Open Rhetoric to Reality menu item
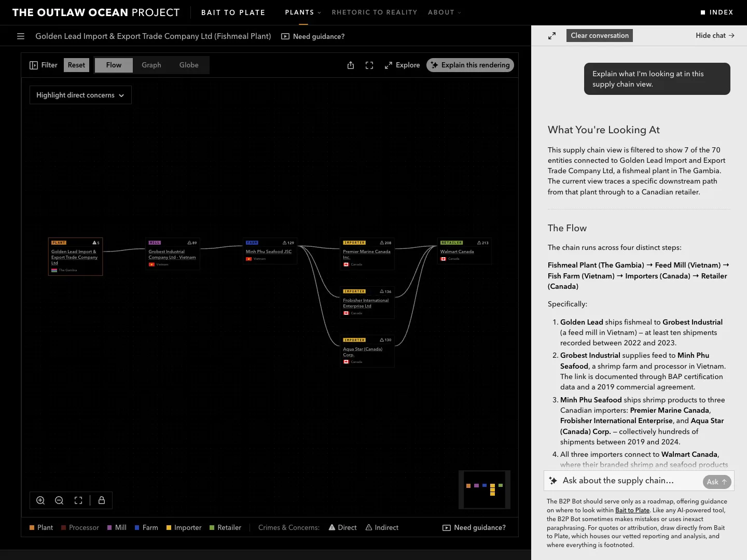Viewport: 747px width, 560px height. coord(375,12)
